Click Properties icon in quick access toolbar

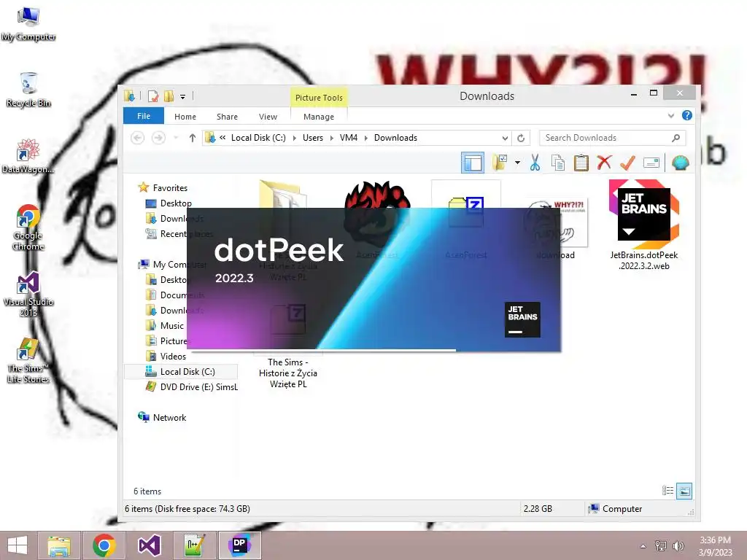pyautogui.click(x=153, y=96)
